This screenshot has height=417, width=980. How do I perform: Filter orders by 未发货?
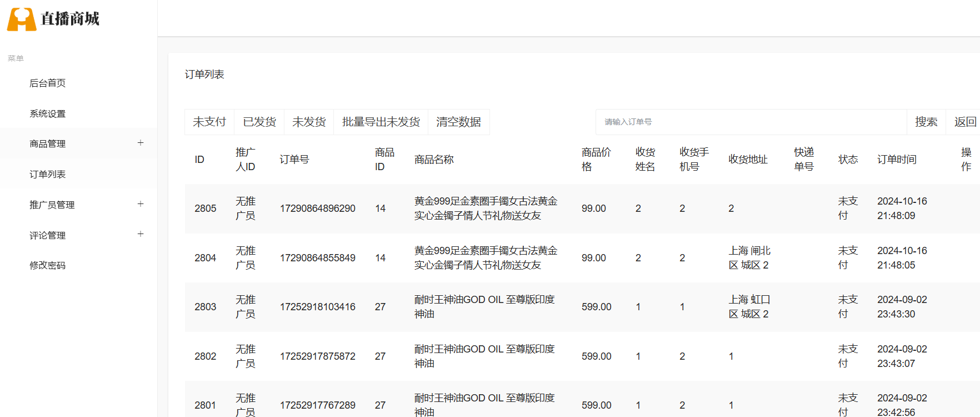click(309, 122)
